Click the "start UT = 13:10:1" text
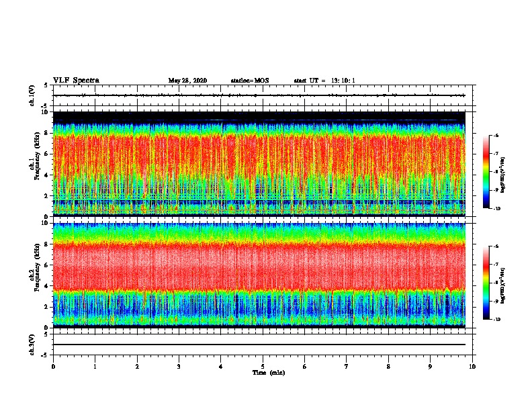The image size is (532, 411). pos(324,81)
